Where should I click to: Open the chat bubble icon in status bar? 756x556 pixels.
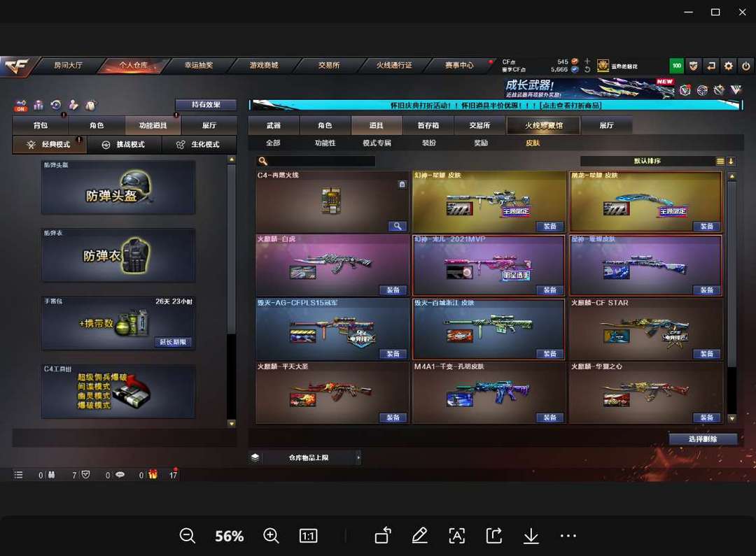click(120, 475)
